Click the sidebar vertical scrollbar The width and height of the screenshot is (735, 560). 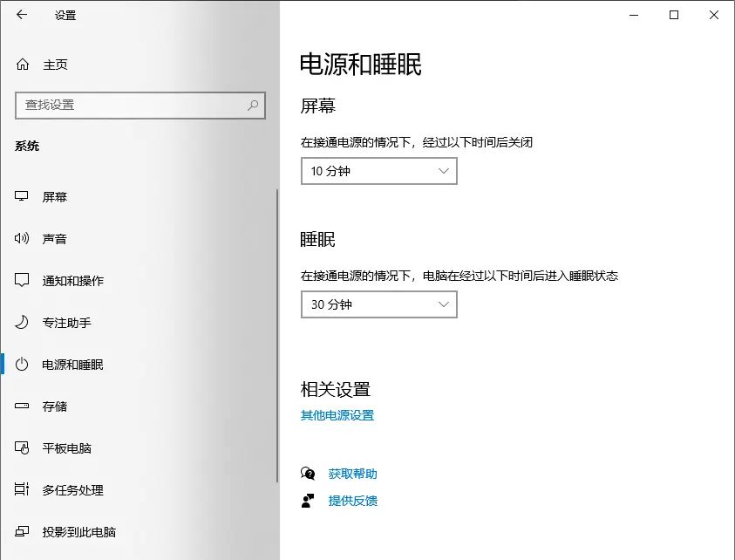277,335
